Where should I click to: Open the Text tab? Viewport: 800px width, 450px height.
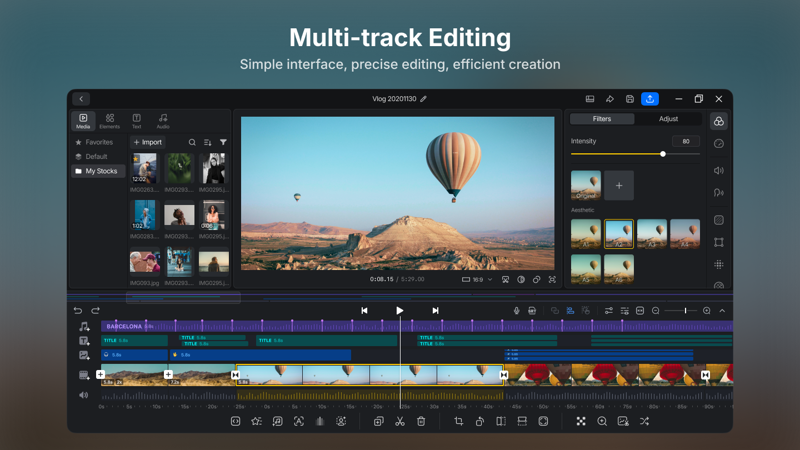point(136,121)
